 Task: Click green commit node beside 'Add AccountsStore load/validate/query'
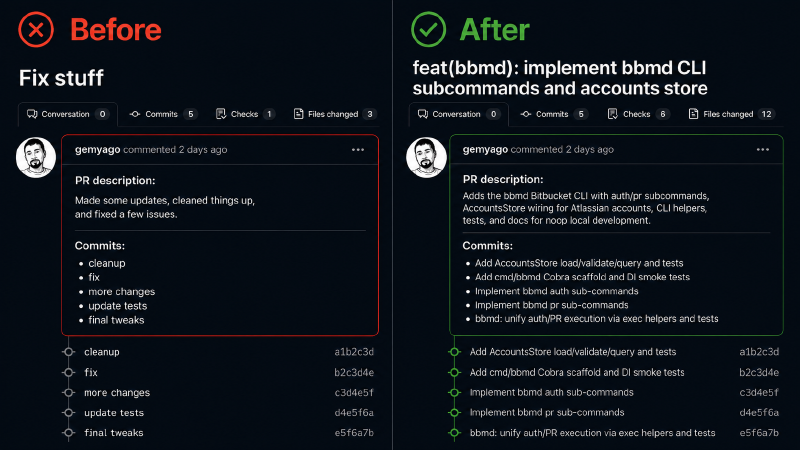tap(454, 352)
